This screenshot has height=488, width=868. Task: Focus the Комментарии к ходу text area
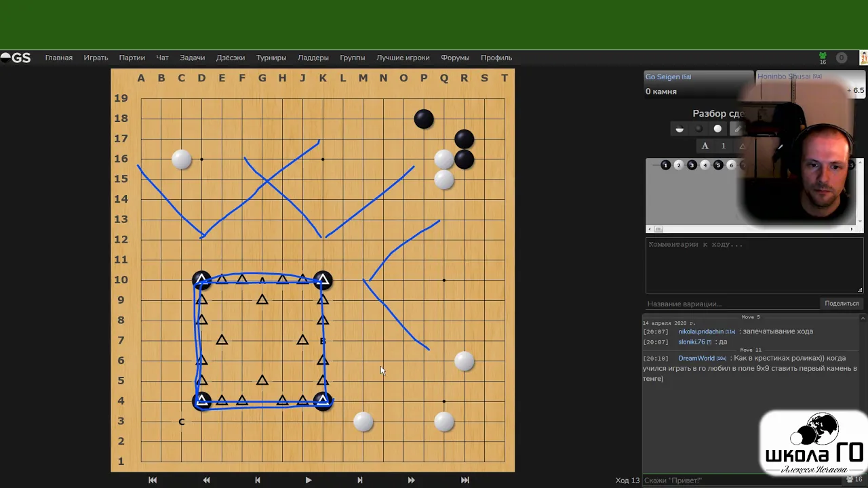click(754, 265)
